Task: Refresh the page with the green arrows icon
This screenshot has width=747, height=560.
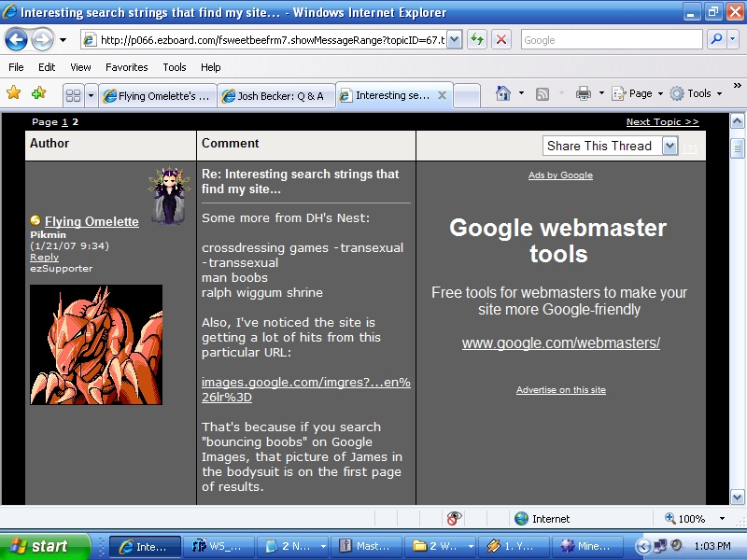Action: pyautogui.click(x=477, y=39)
